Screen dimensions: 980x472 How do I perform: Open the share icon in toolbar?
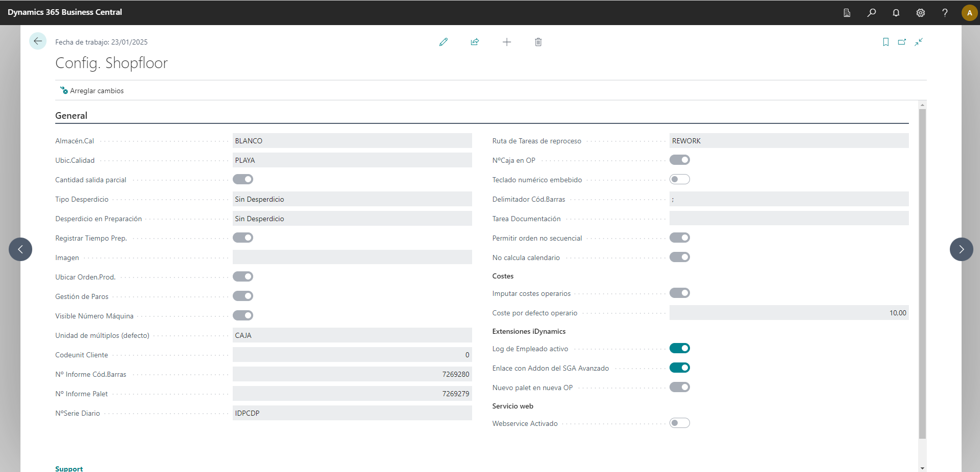click(x=475, y=42)
